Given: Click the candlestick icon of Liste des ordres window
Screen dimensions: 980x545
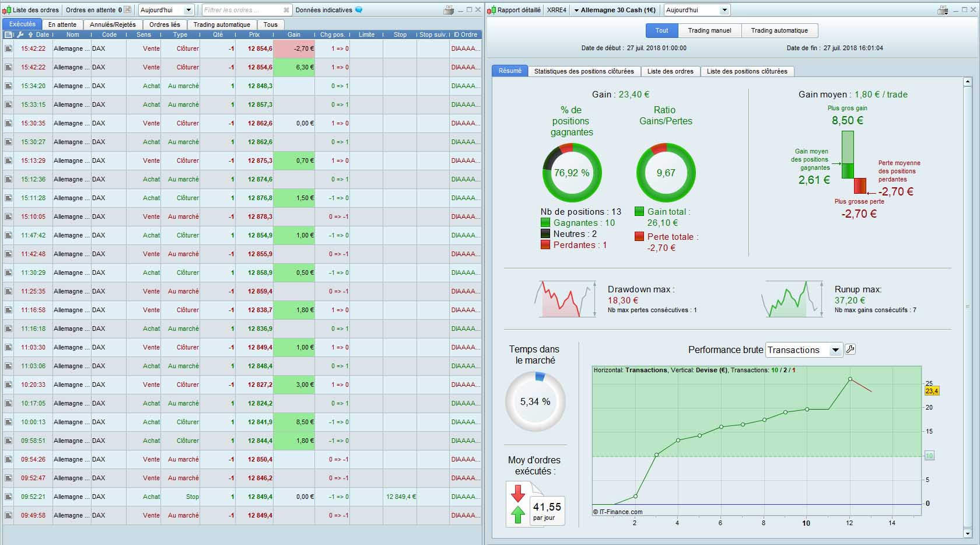Looking at the screenshot, I should [x=7, y=10].
